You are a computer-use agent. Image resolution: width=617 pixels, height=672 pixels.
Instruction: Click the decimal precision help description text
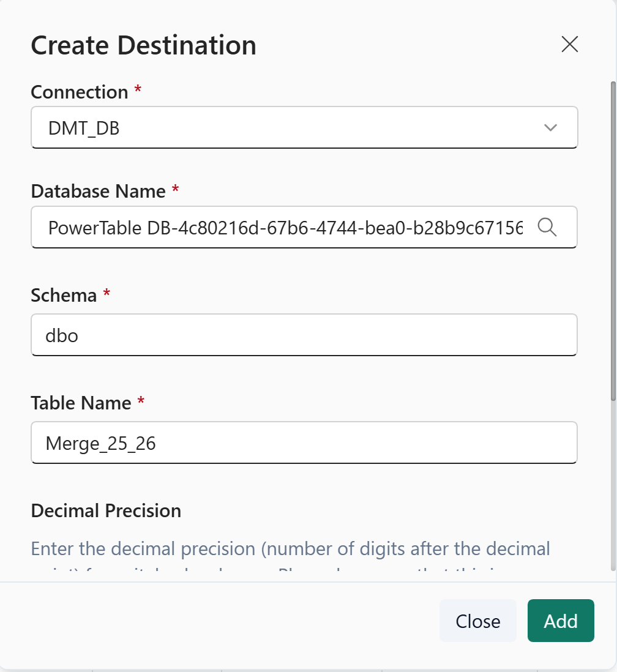click(290, 549)
